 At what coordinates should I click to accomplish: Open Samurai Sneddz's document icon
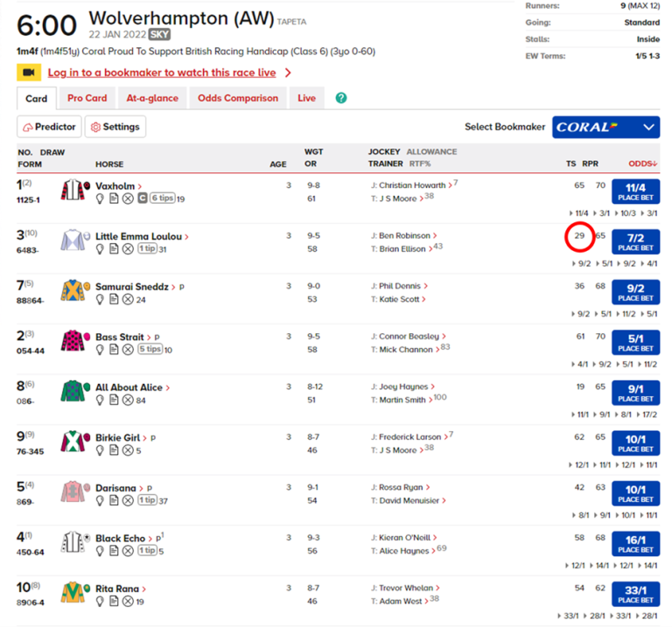pyautogui.click(x=114, y=299)
